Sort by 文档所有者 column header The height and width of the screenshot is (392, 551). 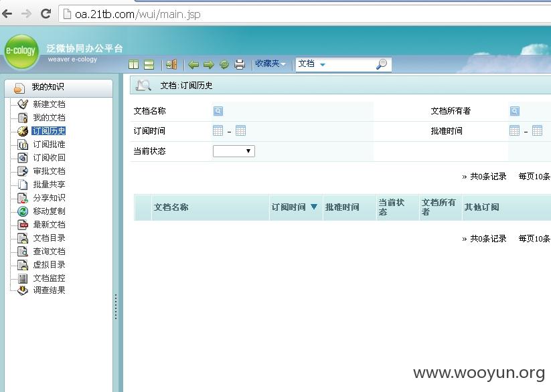(x=439, y=207)
